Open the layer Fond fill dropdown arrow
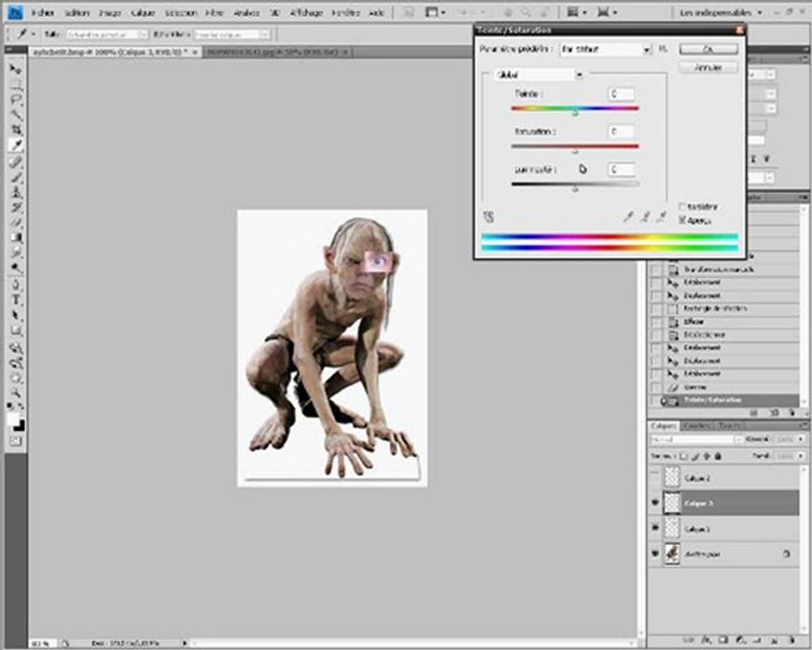This screenshot has width=812, height=650. point(801,456)
